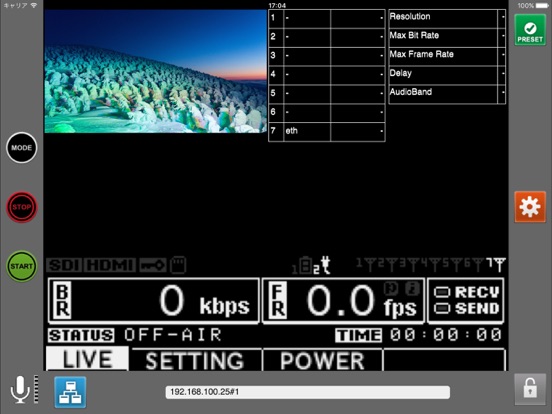Click antenna 3 signal icon
Viewport: 552px width, 414px height.
tap(409, 264)
